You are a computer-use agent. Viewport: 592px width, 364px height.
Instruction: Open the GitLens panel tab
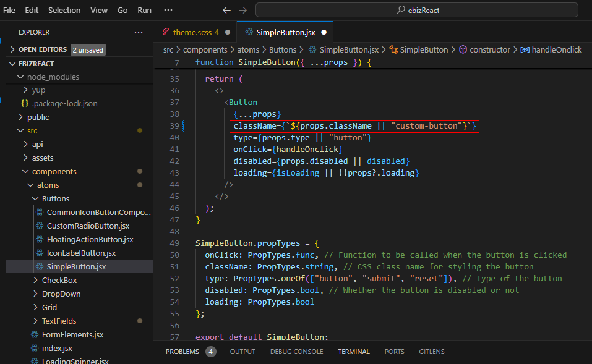click(x=432, y=352)
